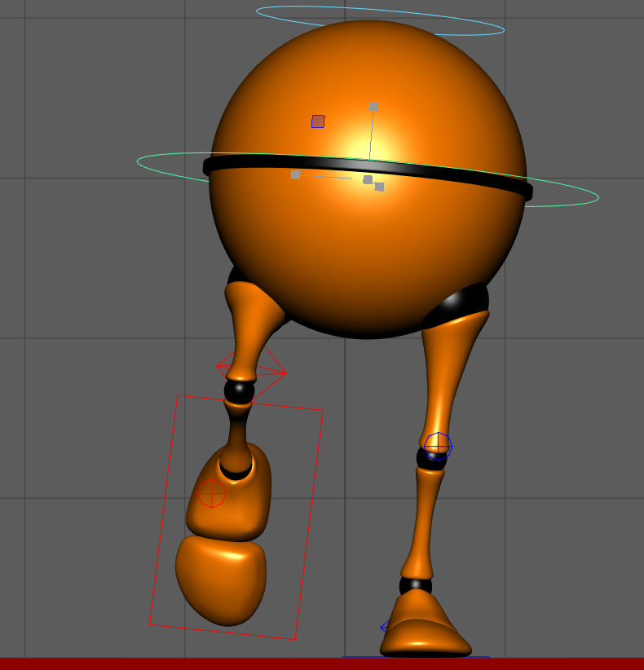Select the toe mesh of the raised foot
This screenshot has height=670, width=644.
pyautogui.click(x=221, y=581)
